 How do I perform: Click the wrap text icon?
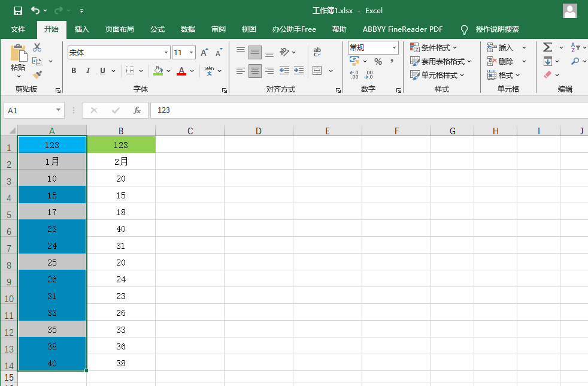tap(317, 52)
